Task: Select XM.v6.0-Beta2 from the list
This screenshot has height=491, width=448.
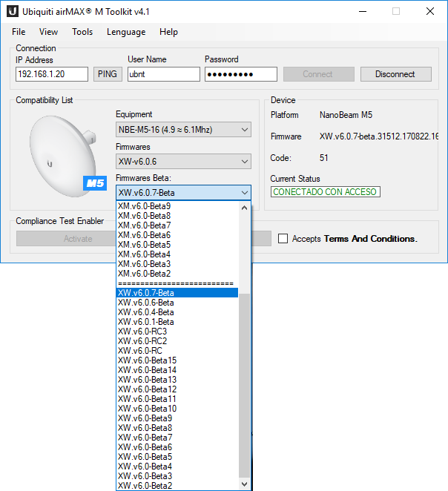Action: coord(177,274)
